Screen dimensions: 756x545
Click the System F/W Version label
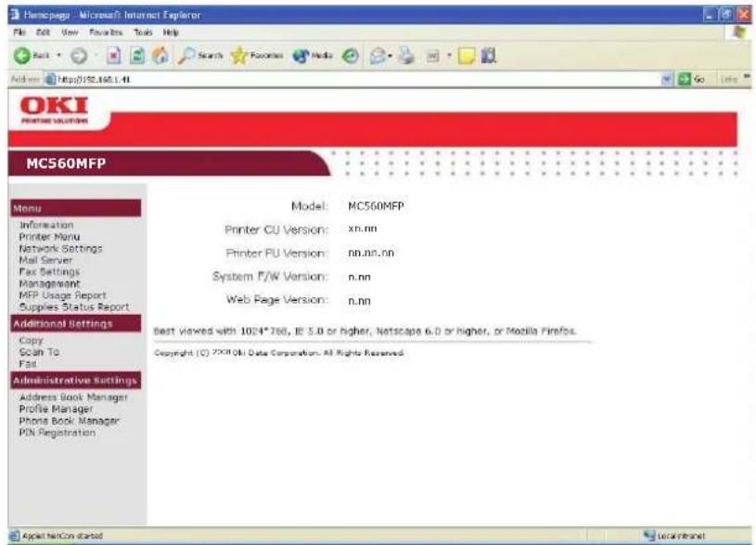(270, 277)
